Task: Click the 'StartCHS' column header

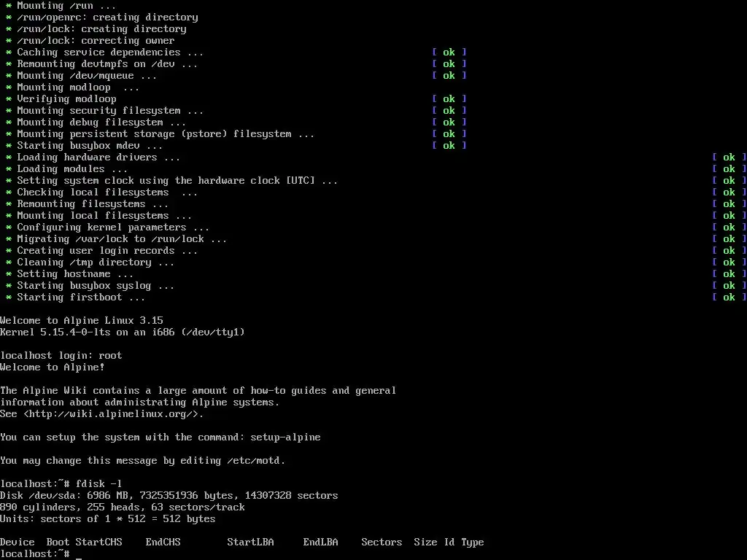Action: point(99,542)
